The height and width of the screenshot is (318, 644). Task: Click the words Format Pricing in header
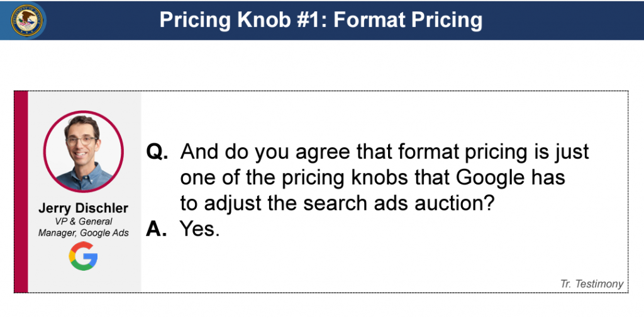click(x=408, y=20)
